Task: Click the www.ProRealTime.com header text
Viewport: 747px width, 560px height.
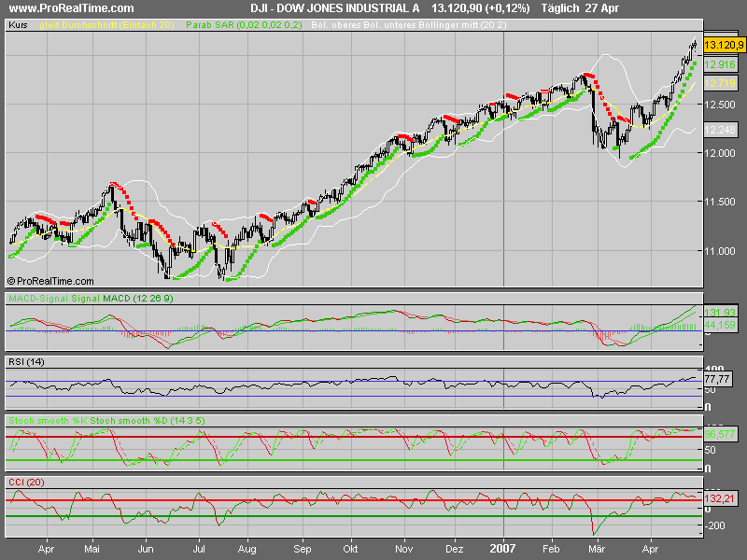Action: (x=72, y=8)
